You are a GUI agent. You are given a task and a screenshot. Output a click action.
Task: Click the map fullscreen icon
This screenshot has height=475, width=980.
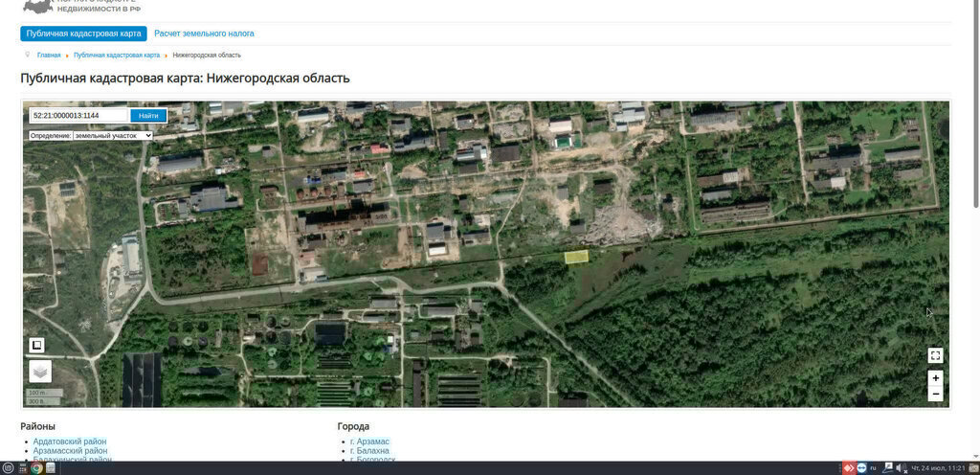pyautogui.click(x=935, y=355)
